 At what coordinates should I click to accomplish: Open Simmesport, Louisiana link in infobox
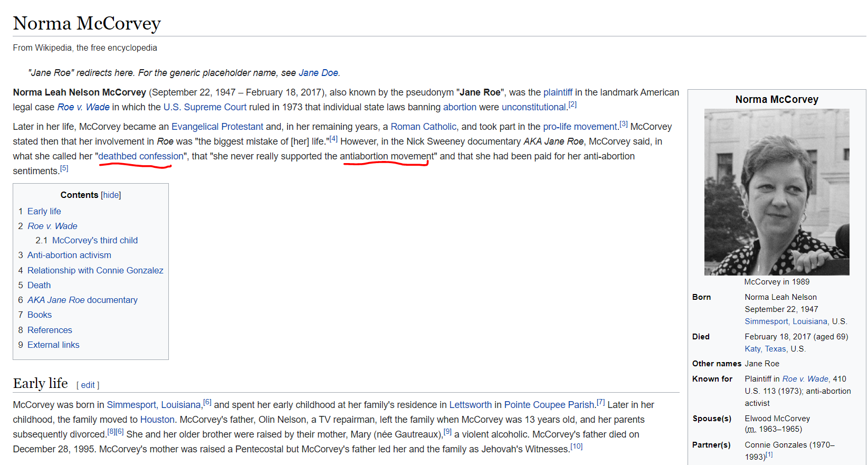[787, 321]
